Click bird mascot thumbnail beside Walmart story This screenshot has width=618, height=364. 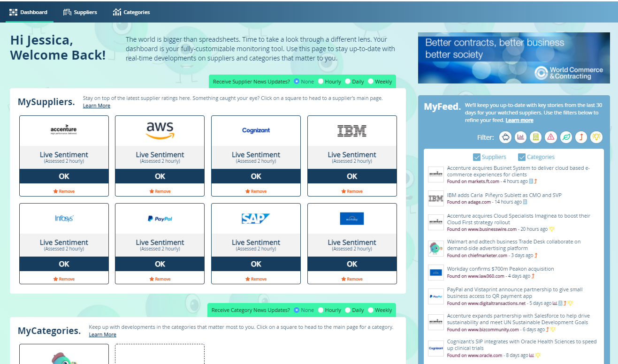[x=436, y=248]
